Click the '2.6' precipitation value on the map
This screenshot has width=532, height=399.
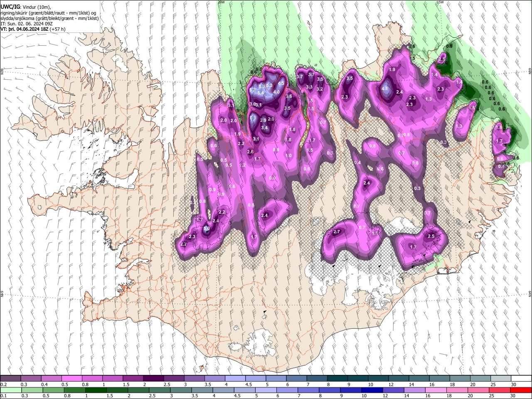pyautogui.click(x=250, y=152)
